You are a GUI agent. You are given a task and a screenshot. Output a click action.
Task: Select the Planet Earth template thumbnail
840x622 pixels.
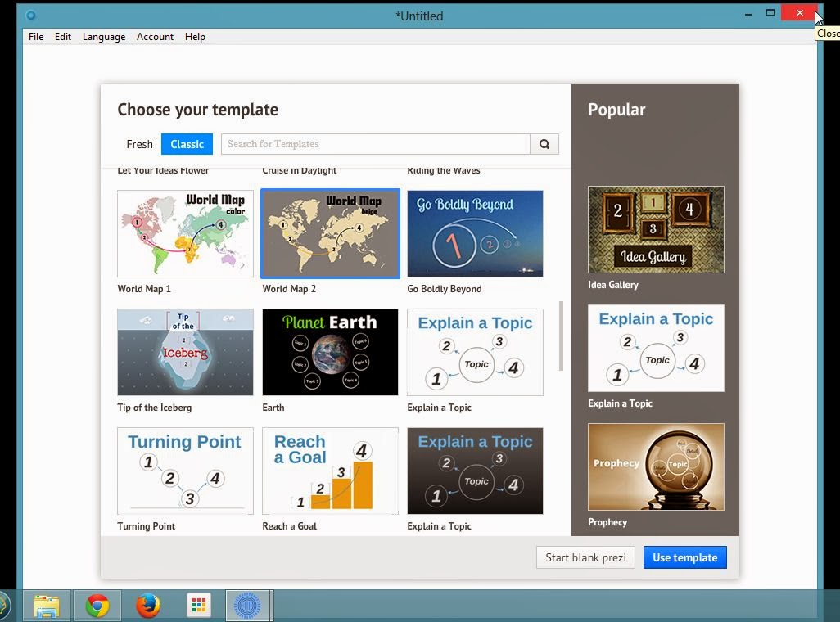(x=331, y=352)
